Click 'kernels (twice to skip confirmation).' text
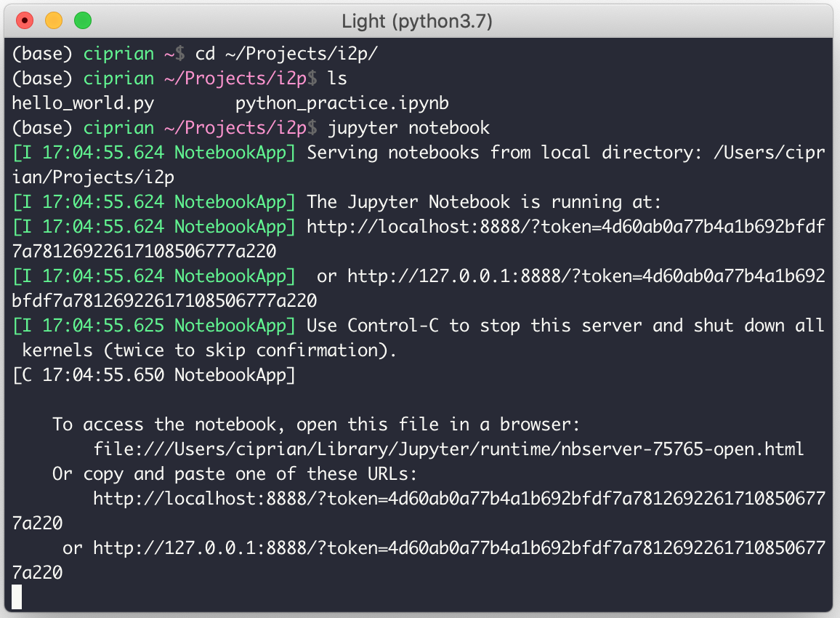Screen dimensions: 840x618 pyautogui.click(x=209, y=350)
